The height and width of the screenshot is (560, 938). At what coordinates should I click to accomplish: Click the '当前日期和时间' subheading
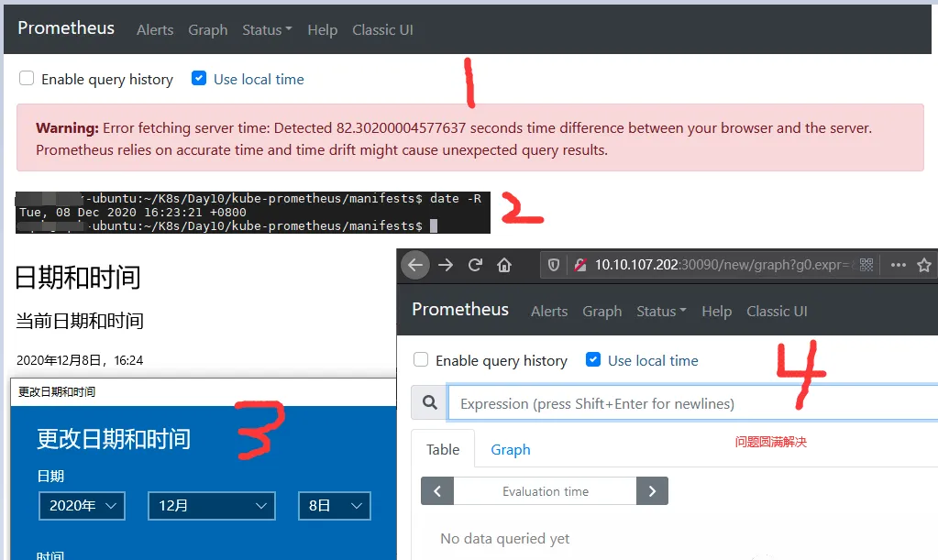(x=80, y=321)
